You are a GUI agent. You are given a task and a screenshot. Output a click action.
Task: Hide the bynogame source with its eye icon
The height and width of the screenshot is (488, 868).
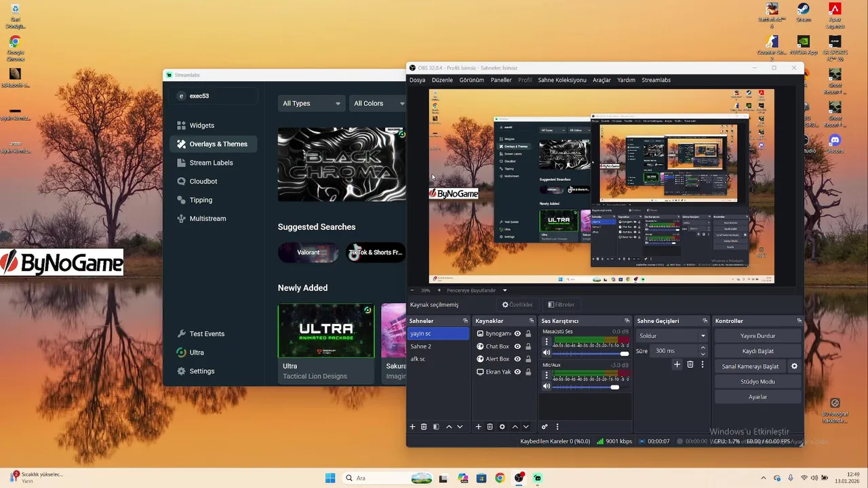(x=517, y=333)
